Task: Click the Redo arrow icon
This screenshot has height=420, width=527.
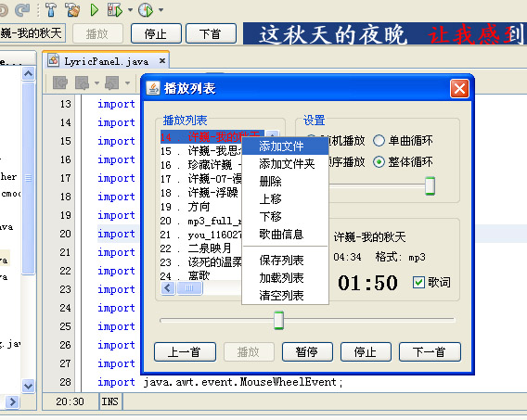Action: [x=23, y=10]
